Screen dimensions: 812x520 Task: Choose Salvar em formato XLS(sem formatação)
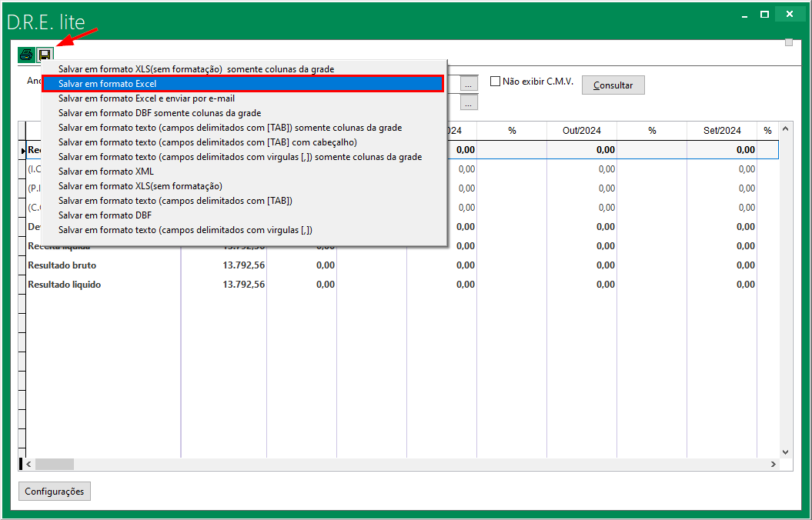pos(140,186)
